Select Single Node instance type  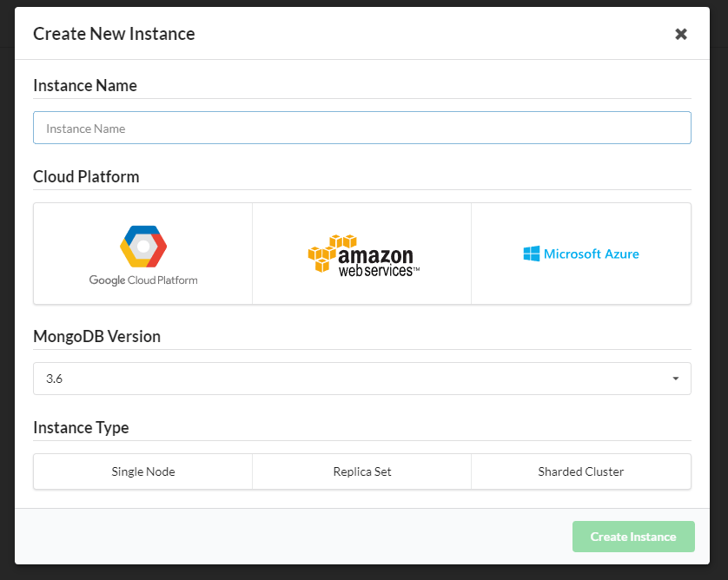143,471
